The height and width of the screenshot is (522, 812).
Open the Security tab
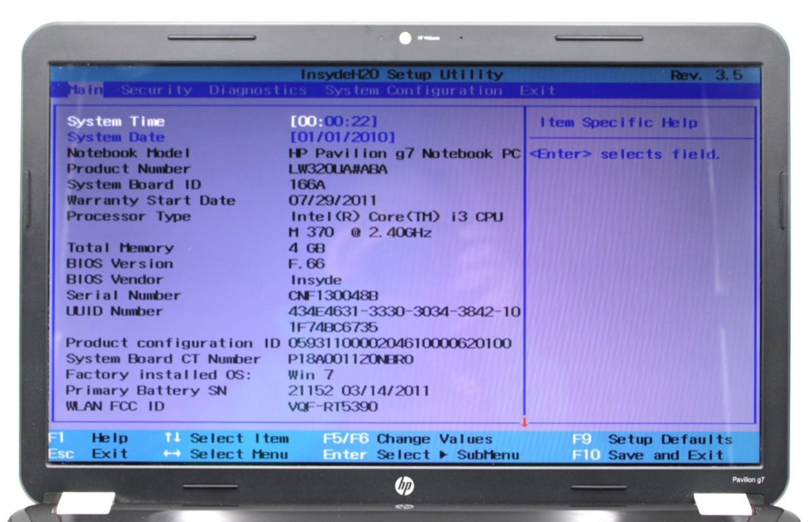tap(157, 90)
